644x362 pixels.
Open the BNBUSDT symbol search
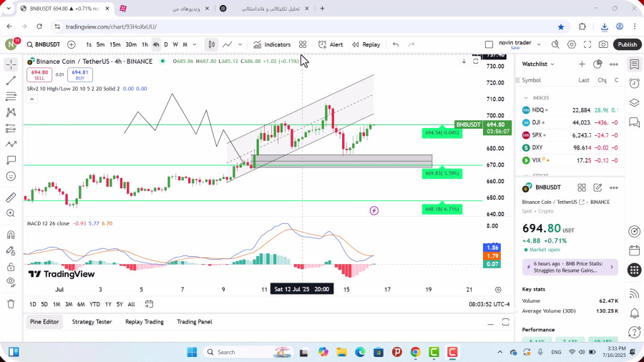[x=44, y=44]
